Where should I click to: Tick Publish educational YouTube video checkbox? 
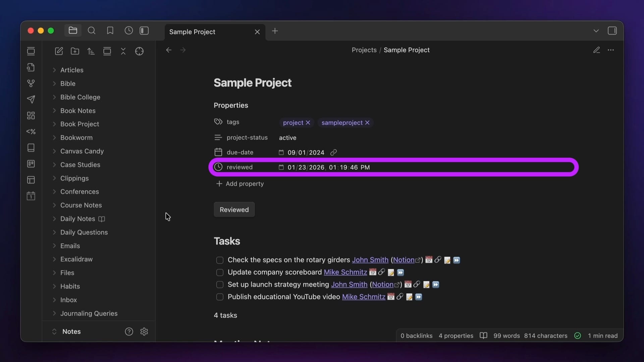(x=220, y=297)
